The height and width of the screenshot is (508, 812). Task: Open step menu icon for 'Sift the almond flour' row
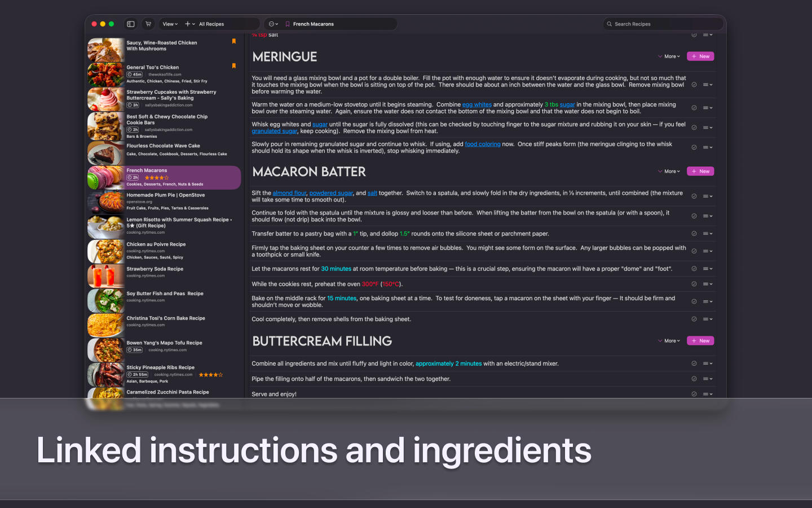pos(708,196)
